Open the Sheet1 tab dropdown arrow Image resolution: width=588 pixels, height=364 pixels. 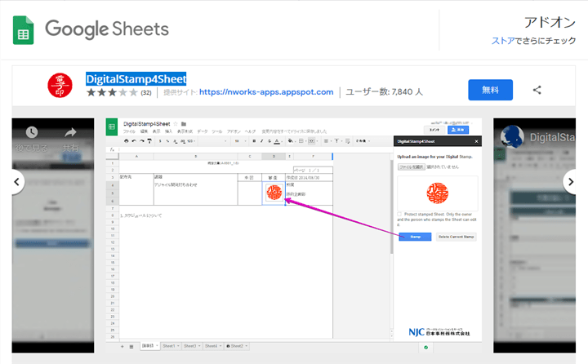(177, 346)
